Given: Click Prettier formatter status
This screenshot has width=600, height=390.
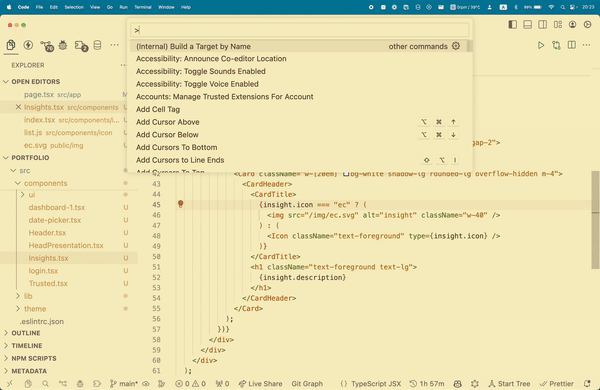Looking at the screenshot, I should [x=556, y=383].
